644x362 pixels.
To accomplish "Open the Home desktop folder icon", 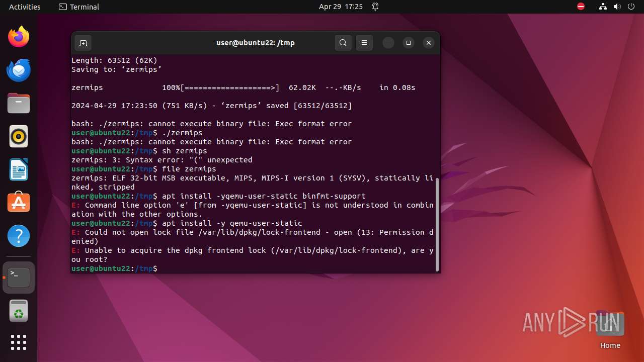I will click(610, 329).
